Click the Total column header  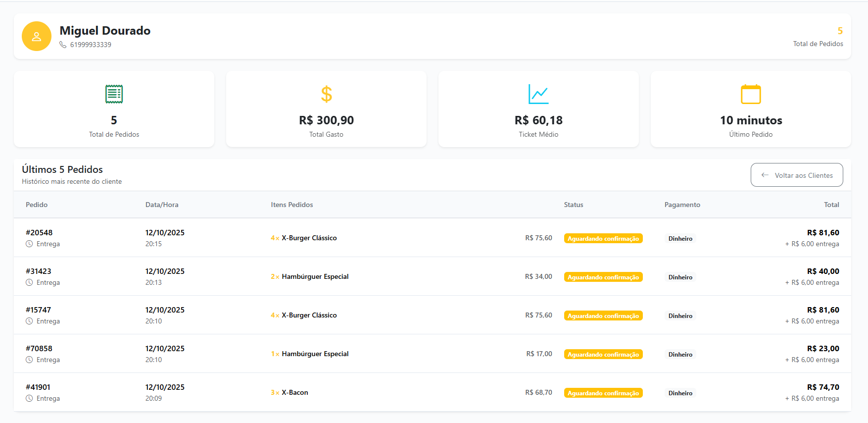point(831,205)
